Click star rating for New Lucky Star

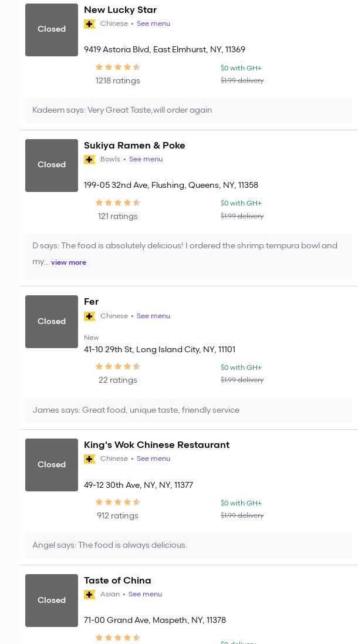[118, 68]
